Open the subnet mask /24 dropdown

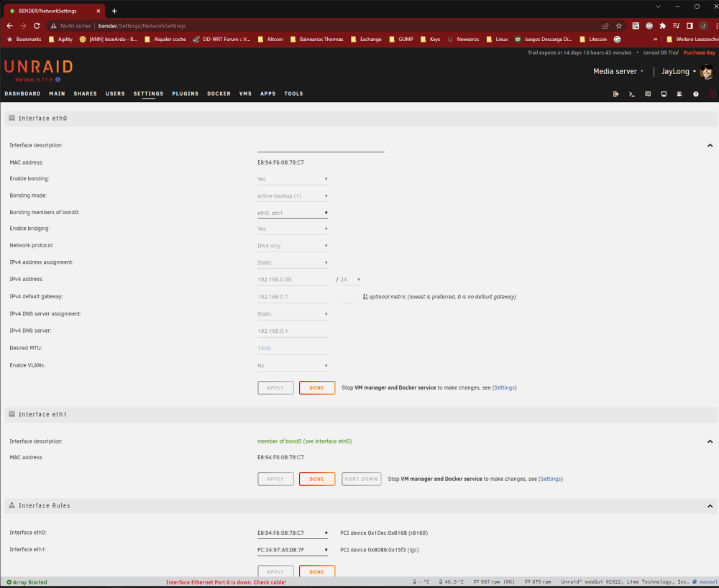350,280
